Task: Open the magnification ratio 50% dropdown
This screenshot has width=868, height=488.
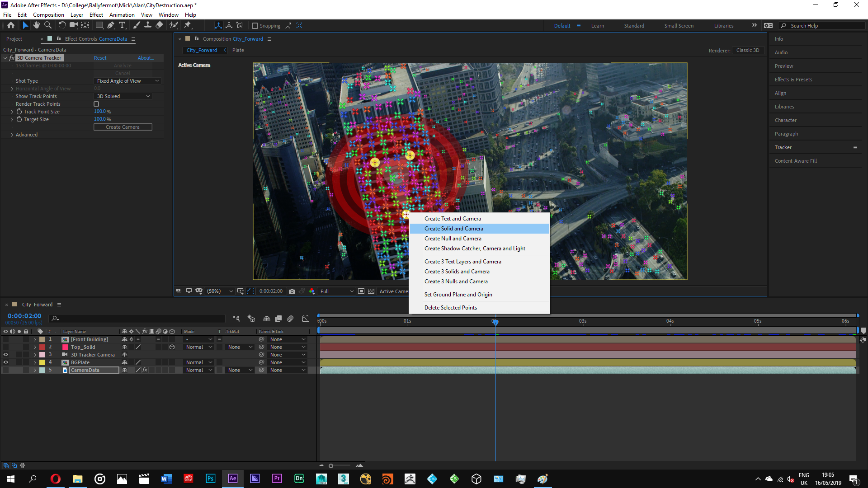Action: click(220, 291)
